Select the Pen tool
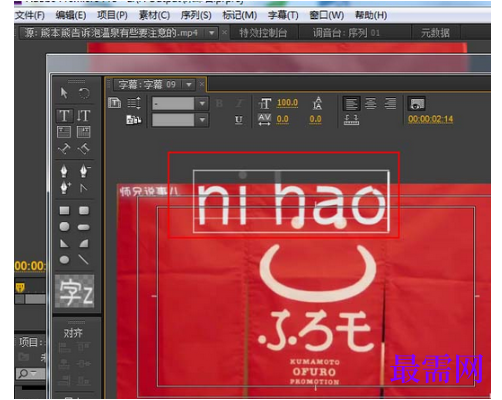 click(64, 171)
